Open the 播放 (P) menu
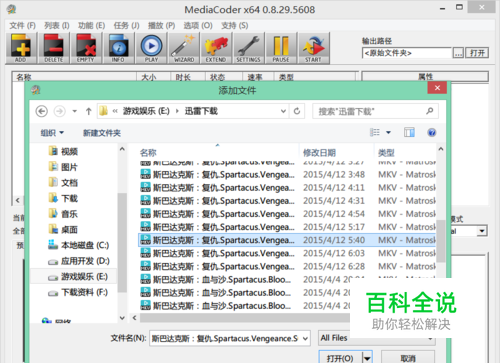 tap(161, 25)
